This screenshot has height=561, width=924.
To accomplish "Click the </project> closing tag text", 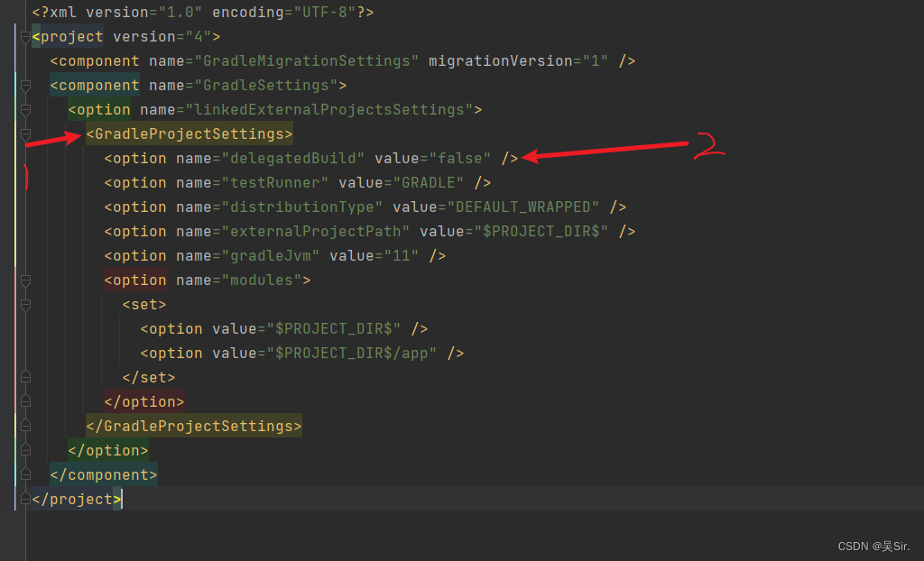I will [x=77, y=499].
